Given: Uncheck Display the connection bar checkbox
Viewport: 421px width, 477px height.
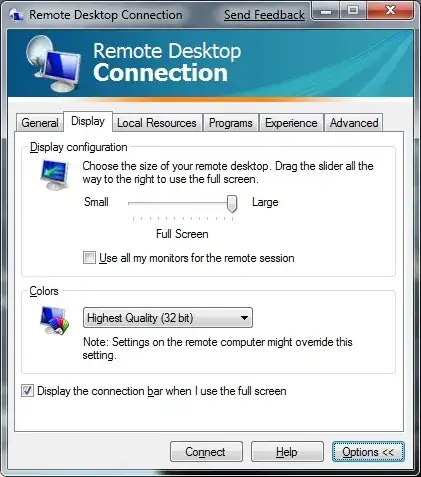Looking at the screenshot, I should [27, 391].
